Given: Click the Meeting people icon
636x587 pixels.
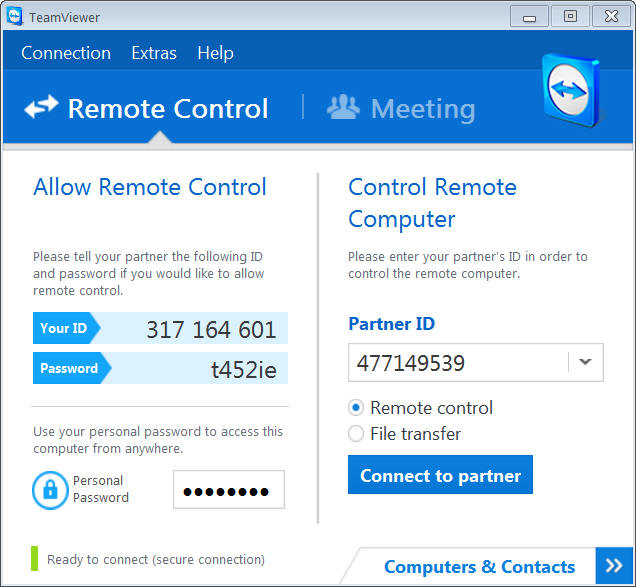Looking at the screenshot, I should (343, 107).
